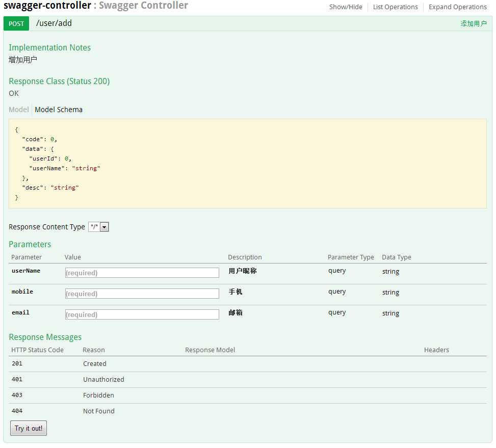This screenshot has width=496, height=448.
Task: Click the 404 status code
Action: point(17,411)
